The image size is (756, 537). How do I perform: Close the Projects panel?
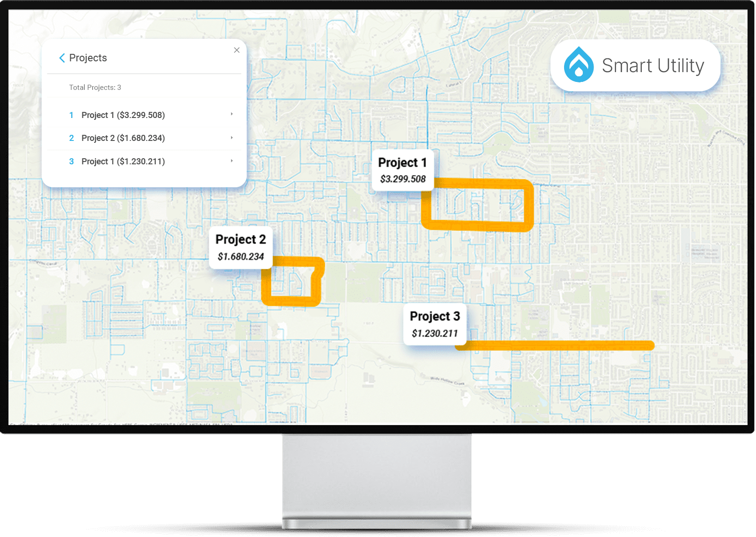237,50
